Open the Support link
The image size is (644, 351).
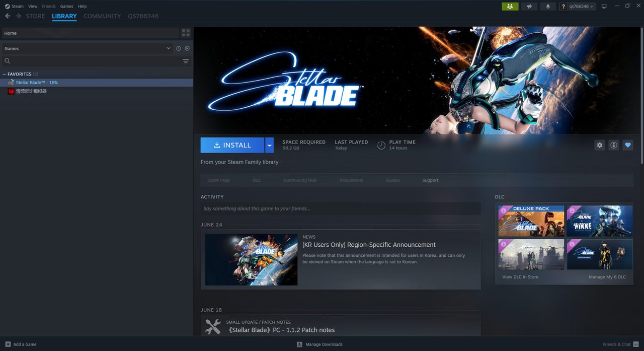430,180
